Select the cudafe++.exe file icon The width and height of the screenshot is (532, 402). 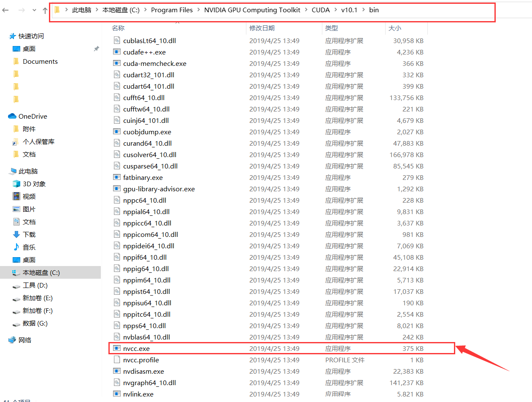[x=117, y=52]
